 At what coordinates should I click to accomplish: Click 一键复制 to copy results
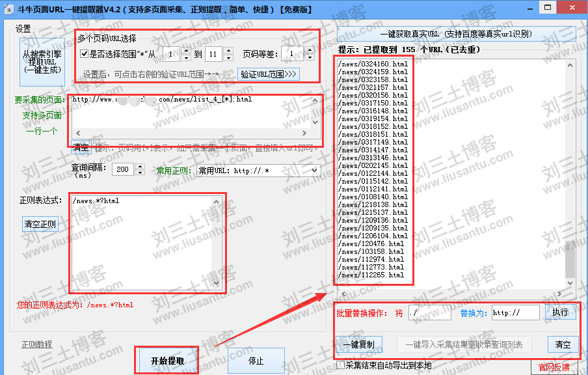pyautogui.click(x=358, y=344)
